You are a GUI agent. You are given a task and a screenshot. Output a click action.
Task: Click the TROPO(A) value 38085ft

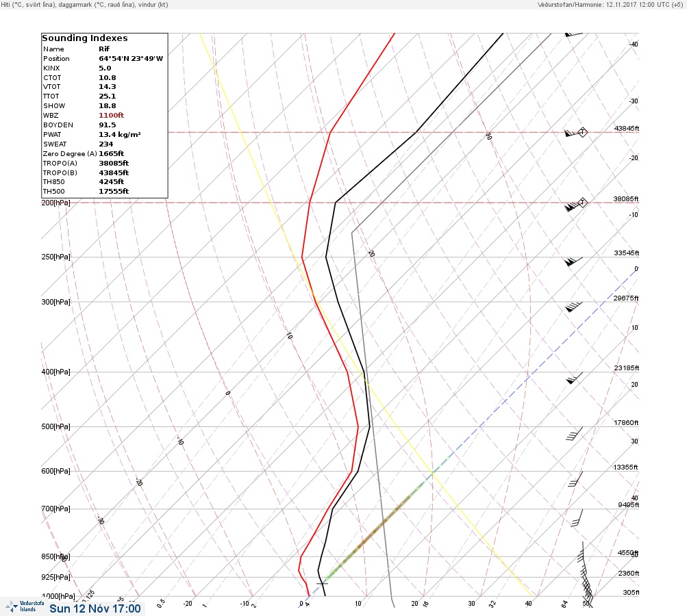coord(114,164)
